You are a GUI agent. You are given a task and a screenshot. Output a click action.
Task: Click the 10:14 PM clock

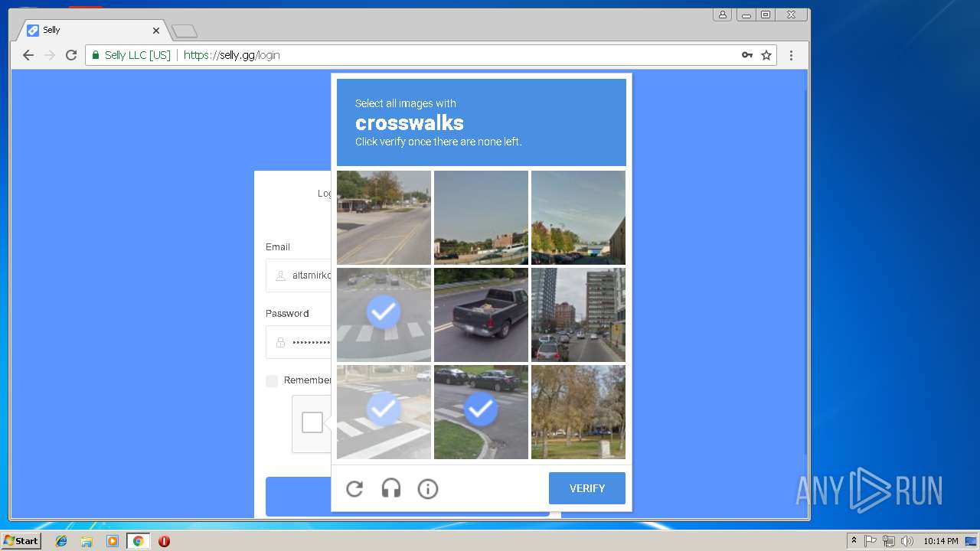(x=940, y=541)
